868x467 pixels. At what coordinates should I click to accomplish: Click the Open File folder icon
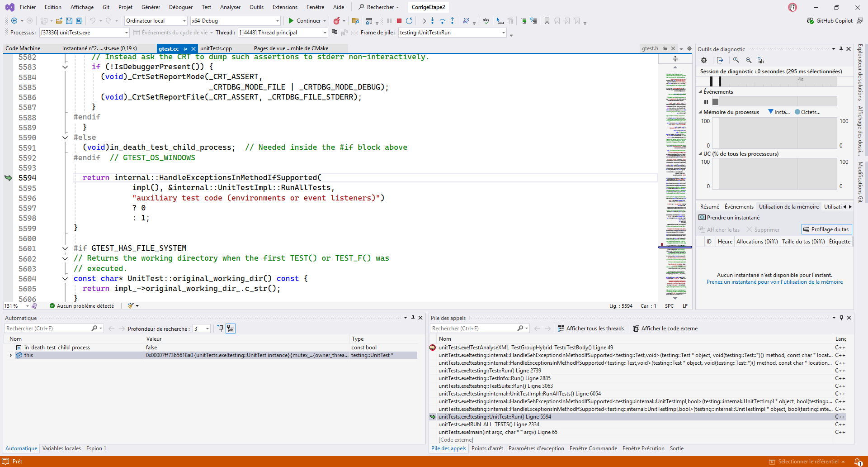59,21
